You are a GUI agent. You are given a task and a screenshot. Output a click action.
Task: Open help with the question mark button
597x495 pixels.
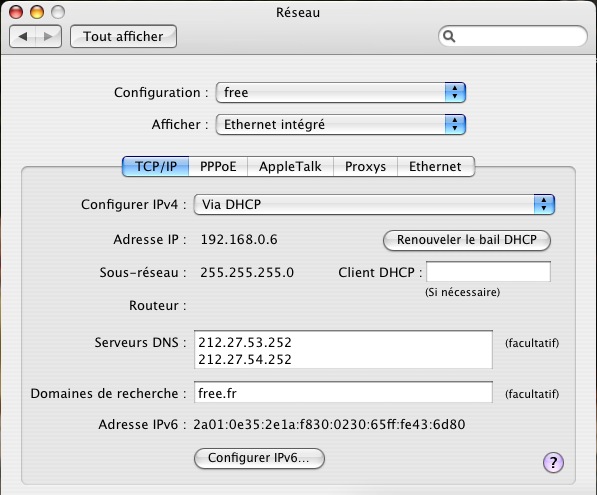[x=553, y=462]
